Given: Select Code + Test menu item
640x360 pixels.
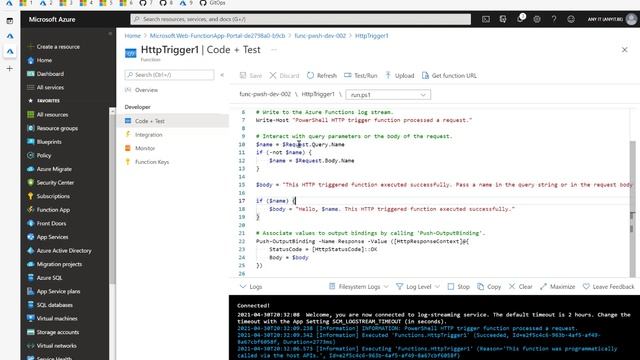Looking at the screenshot, I should pos(176,121).
